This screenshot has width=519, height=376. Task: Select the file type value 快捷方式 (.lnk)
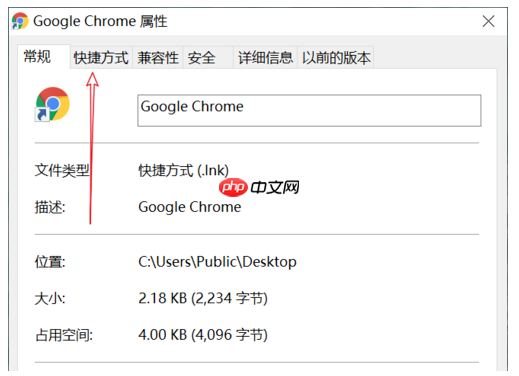pos(183,171)
